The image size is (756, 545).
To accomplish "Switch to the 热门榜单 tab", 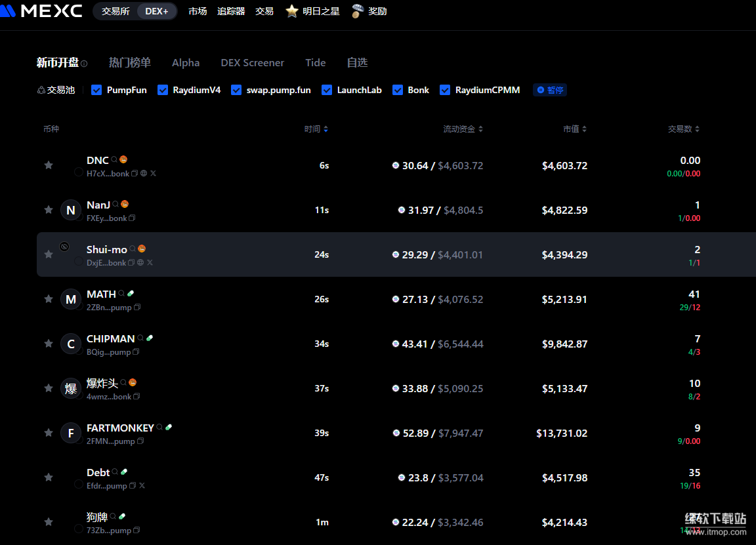I will tap(130, 63).
